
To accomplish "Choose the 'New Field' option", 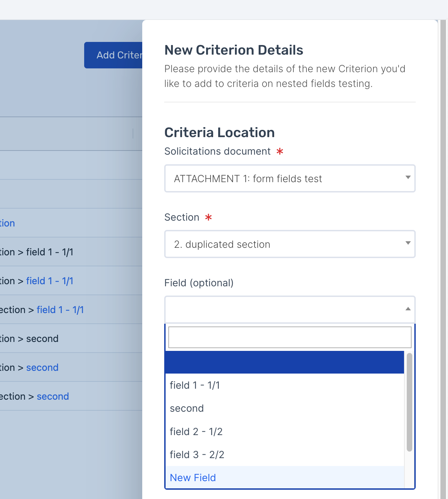I will pos(193,478).
